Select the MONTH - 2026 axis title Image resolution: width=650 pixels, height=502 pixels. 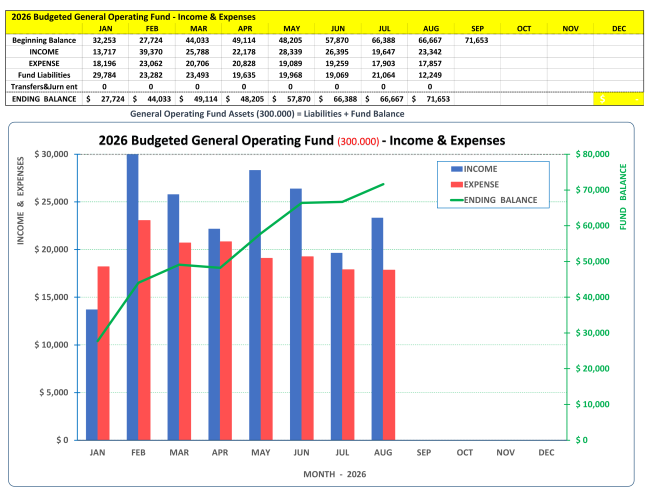[335, 474]
